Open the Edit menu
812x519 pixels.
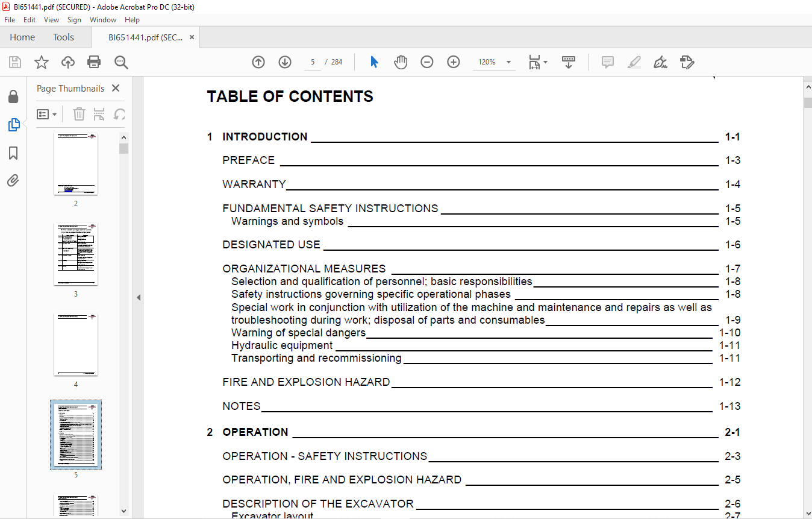click(30, 20)
